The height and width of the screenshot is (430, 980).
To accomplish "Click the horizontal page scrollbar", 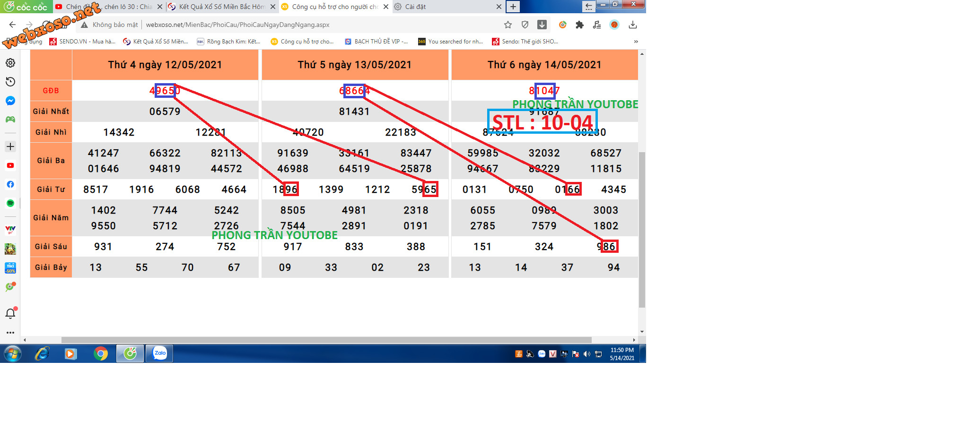I will point(326,340).
